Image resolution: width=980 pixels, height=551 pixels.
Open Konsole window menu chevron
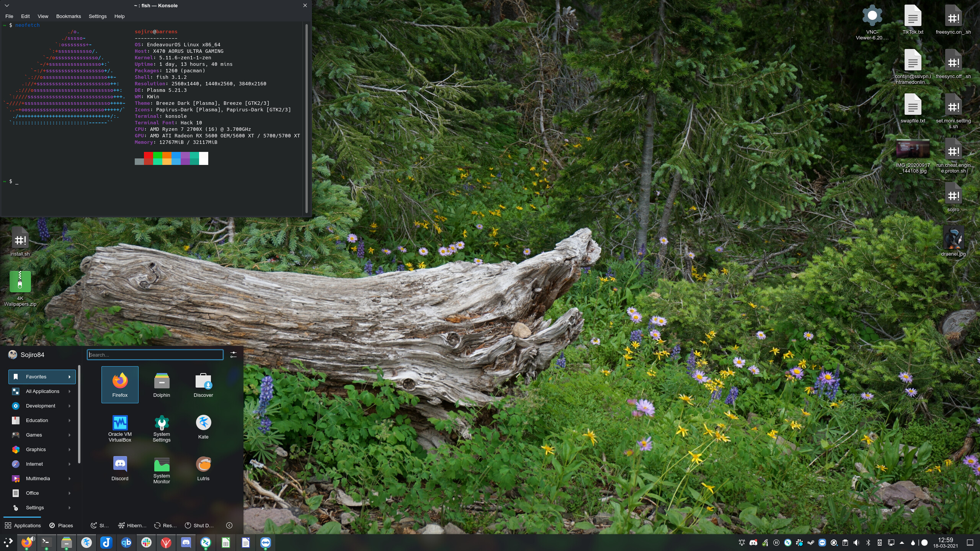[7, 5]
